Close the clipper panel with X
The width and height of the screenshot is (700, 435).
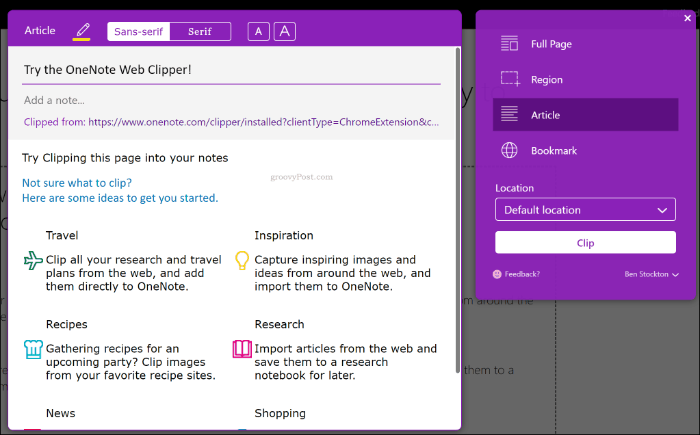(688, 18)
